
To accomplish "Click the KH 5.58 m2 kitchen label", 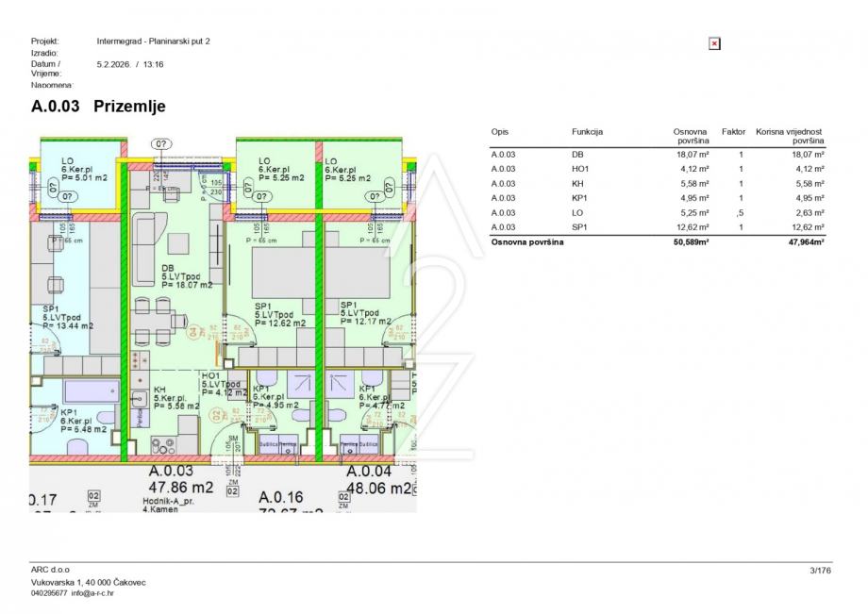I will 176,398.
